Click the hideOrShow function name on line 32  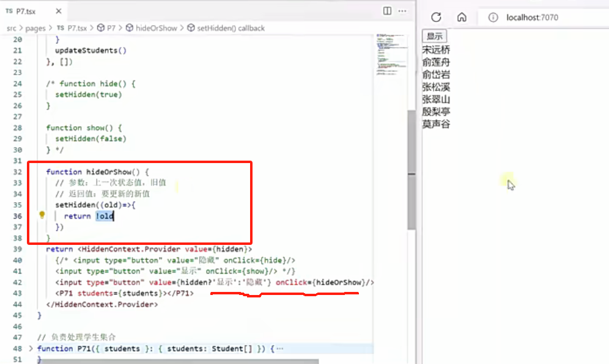[109, 172]
